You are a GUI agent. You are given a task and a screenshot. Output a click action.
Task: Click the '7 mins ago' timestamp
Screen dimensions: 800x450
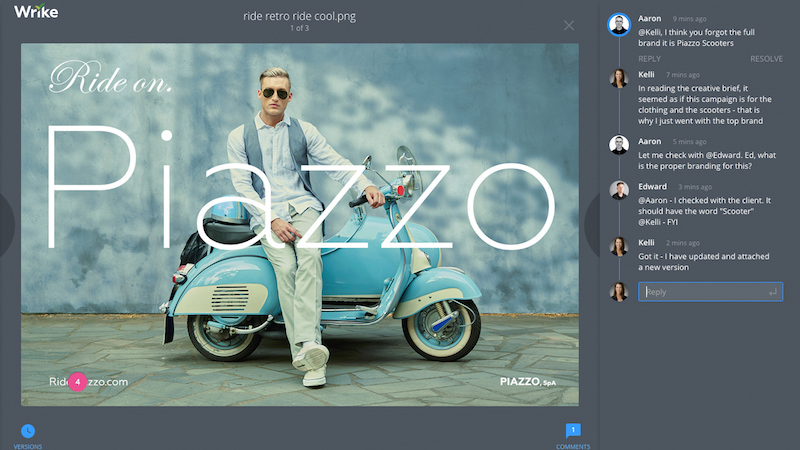[x=683, y=75]
